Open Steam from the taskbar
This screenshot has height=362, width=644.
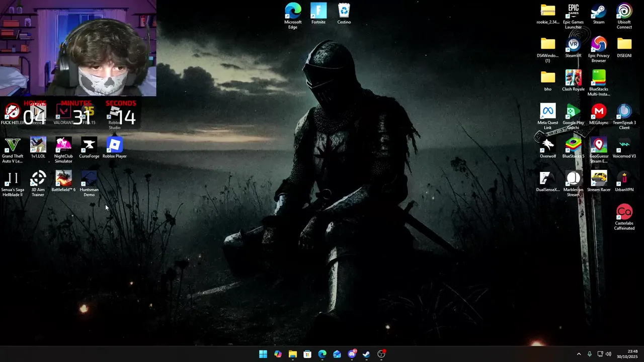click(x=366, y=354)
